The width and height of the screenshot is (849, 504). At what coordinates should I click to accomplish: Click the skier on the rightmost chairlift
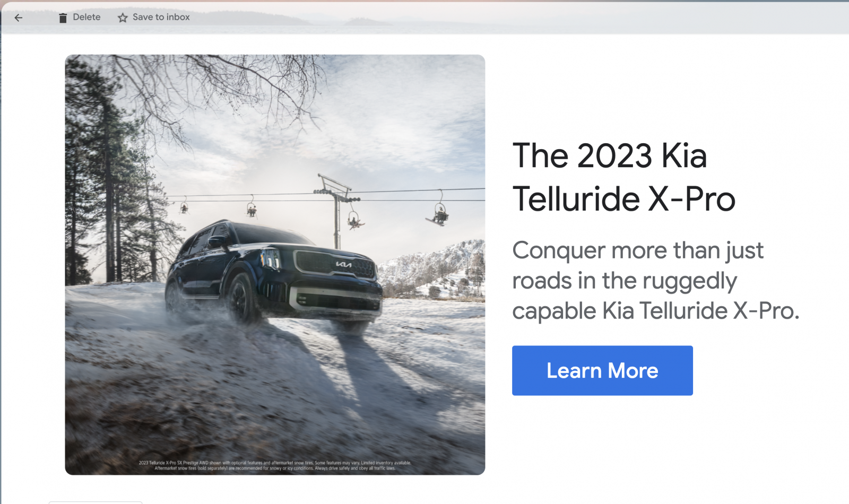coord(439,214)
